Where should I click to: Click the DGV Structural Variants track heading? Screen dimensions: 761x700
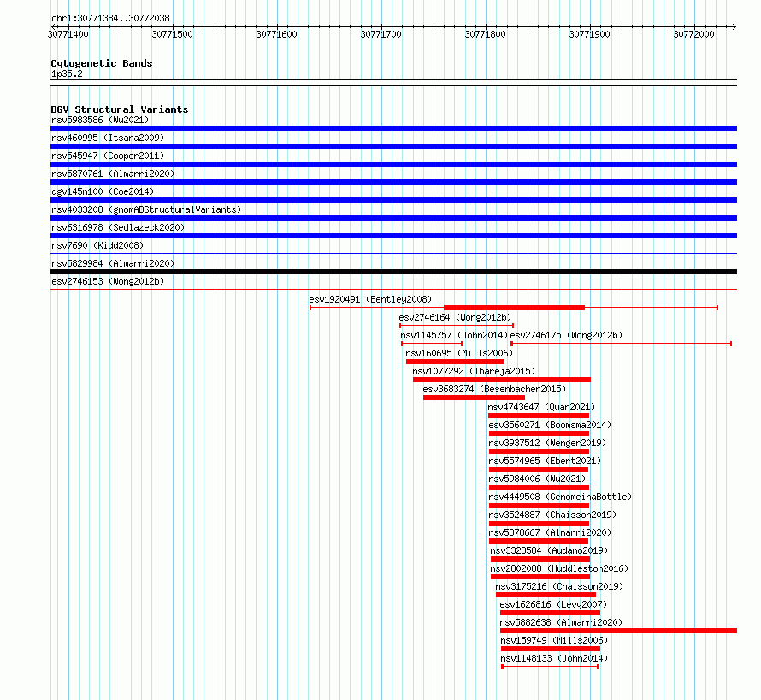[120, 109]
